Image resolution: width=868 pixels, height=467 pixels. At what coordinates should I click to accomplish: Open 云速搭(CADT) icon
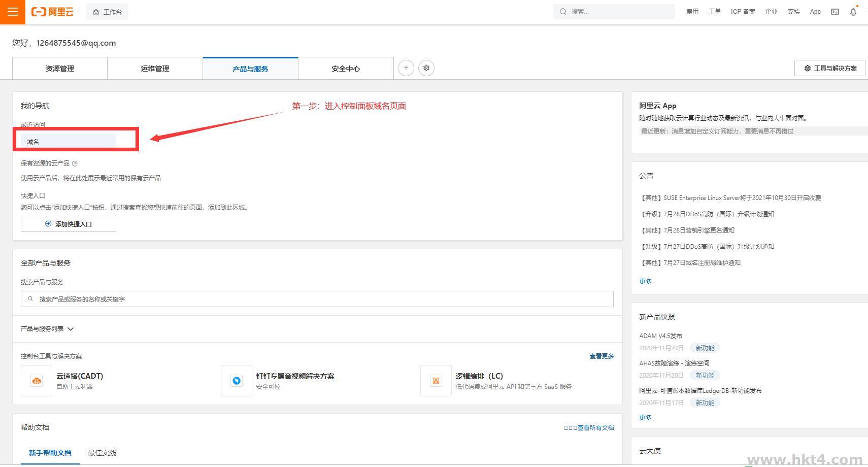point(37,381)
